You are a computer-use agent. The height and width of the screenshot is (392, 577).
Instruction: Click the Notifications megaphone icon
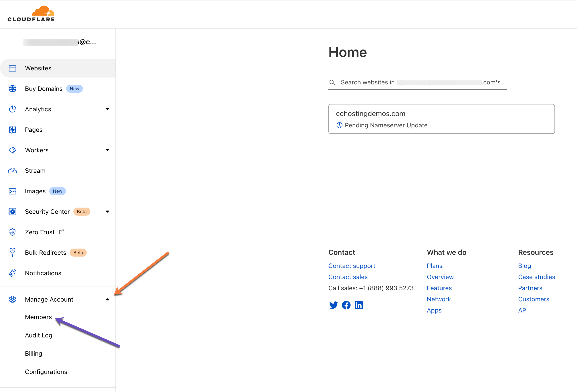point(12,273)
